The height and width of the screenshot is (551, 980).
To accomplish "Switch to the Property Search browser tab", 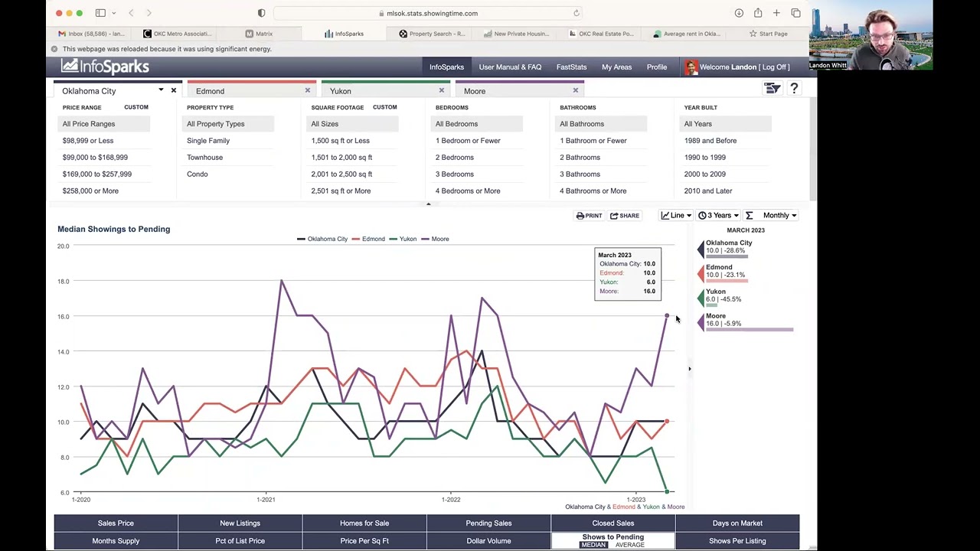I will tap(433, 34).
